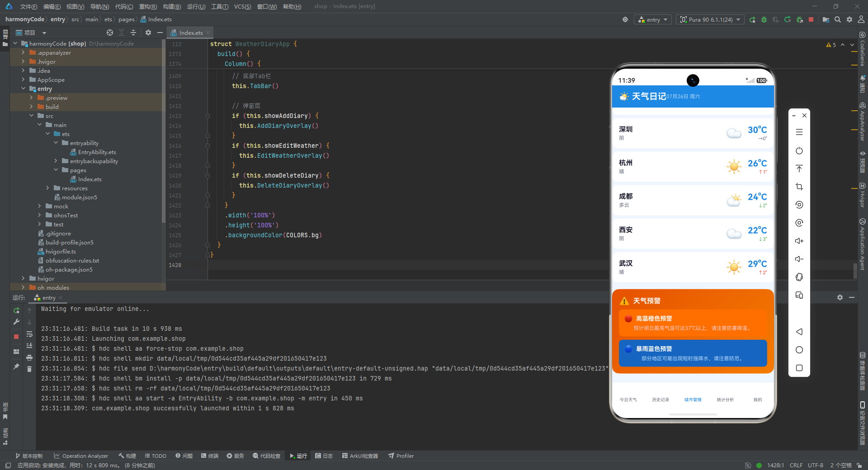Collapse the pages folder
The width and height of the screenshot is (868, 470).
[56, 170]
